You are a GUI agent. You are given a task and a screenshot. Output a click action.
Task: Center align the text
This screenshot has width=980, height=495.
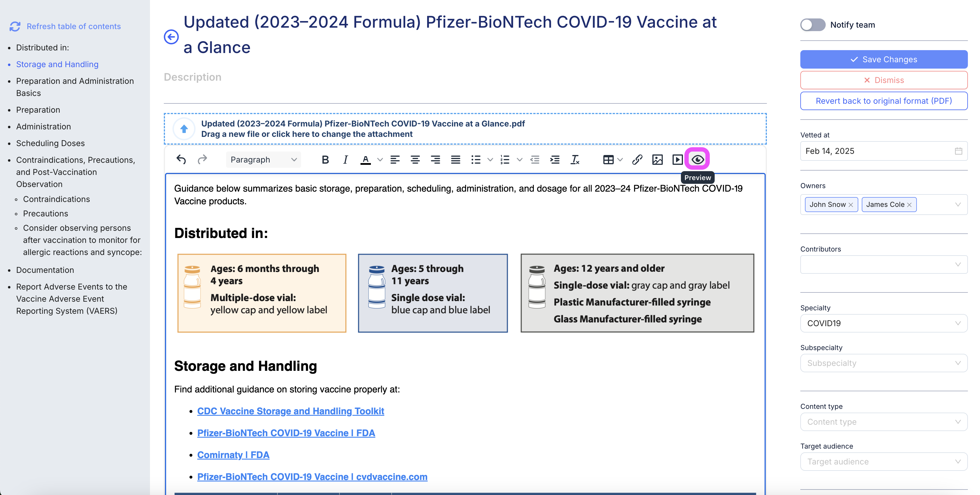coord(415,160)
